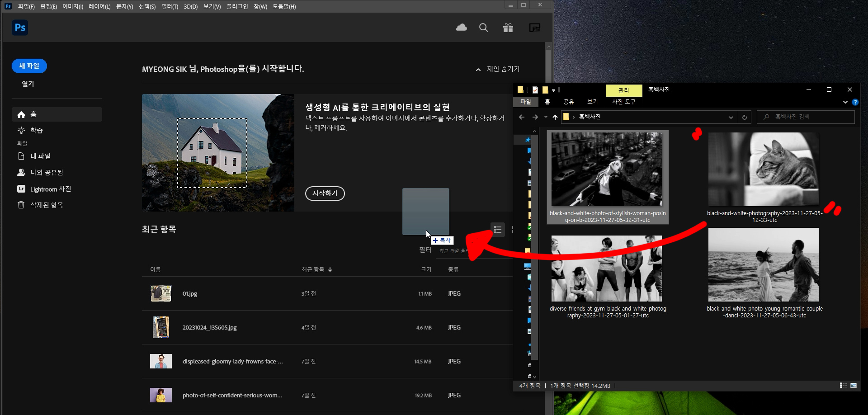
Task: Open 사진 도구 tab in Explorer ribbon
Action: (624, 102)
